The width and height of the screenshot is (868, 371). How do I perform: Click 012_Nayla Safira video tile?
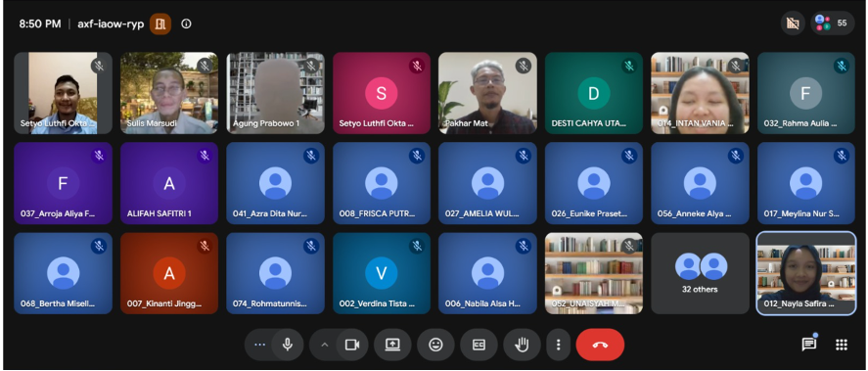[x=806, y=273]
